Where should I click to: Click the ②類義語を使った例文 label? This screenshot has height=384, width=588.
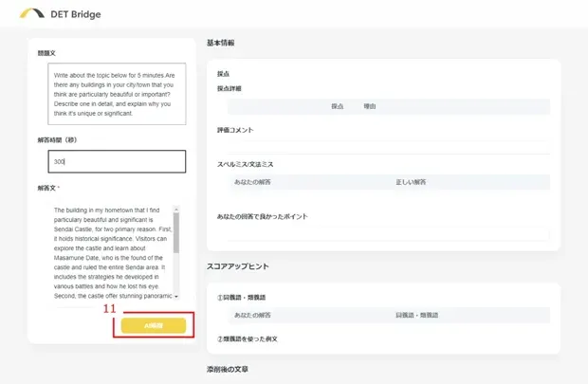tap(248, 339)
